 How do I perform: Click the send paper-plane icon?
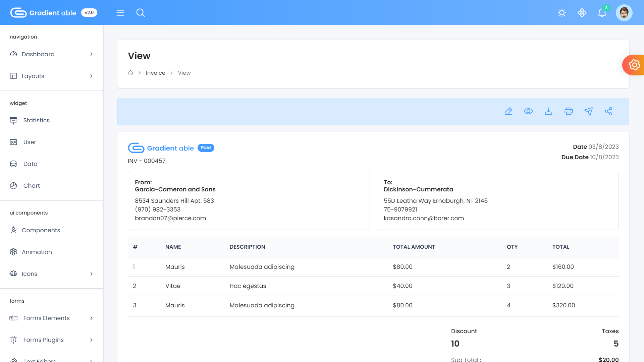pyautogui.click(x=589, y=111)
